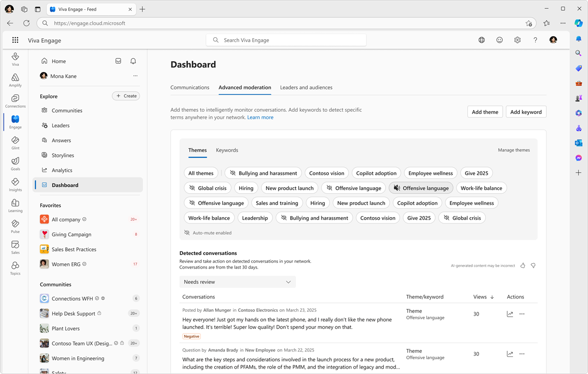Screen dimensions: 588x374
Task: Open Goals in the left rail
Action: (x=15, y=164)
